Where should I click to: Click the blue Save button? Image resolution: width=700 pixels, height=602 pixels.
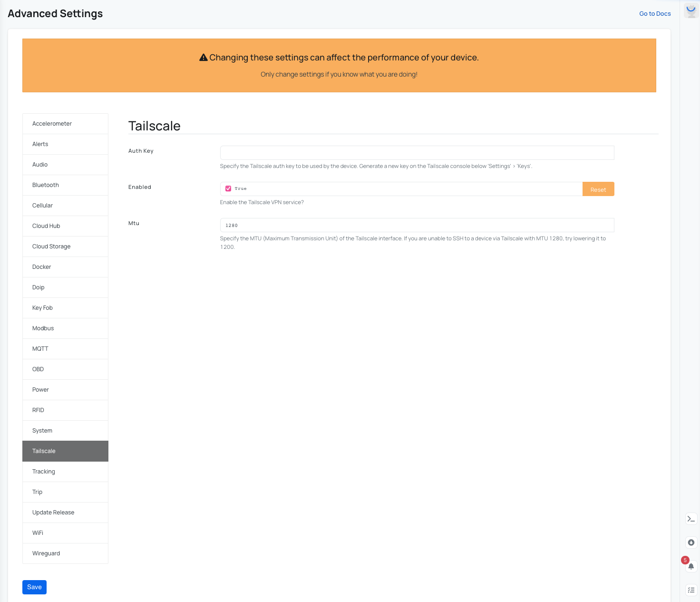(34, 587)
